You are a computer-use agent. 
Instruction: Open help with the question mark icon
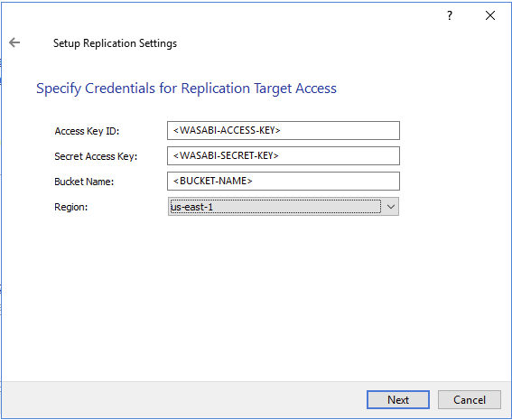click(x=450, y=15)
